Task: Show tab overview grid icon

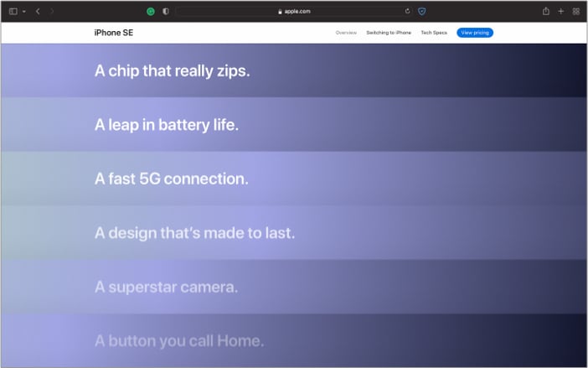Action: (x=576, y=12)
